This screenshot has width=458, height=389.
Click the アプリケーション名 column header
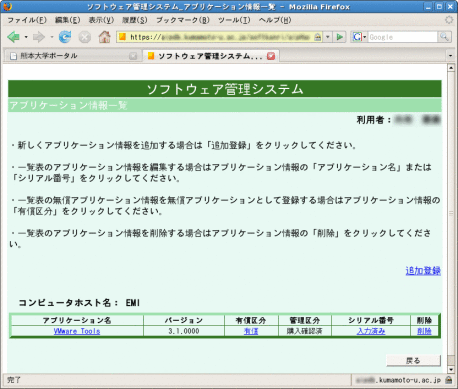[77, 320]
